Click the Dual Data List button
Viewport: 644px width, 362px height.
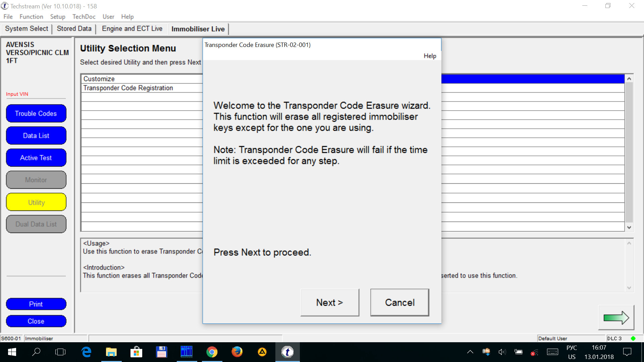(35, 224)
